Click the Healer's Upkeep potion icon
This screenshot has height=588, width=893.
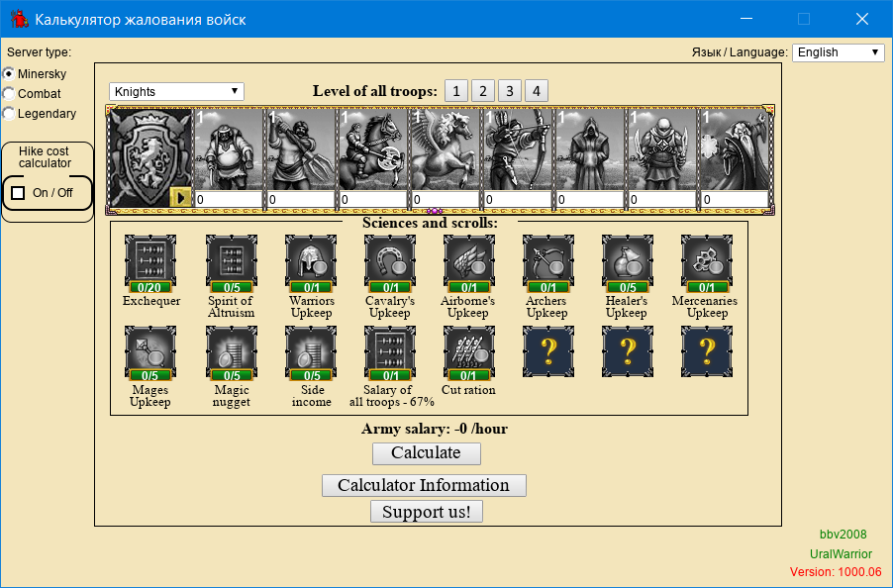pos(627,260)
